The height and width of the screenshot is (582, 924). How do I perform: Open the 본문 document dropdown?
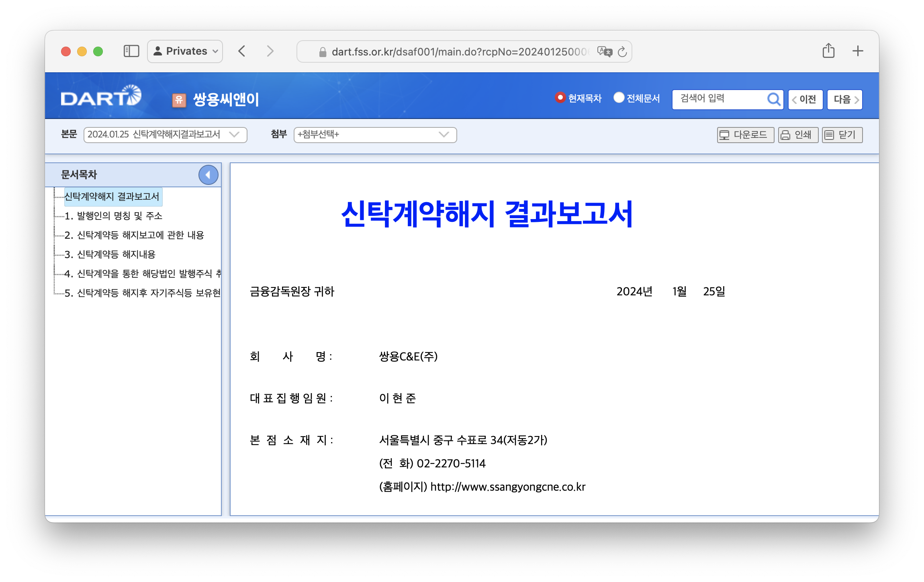[x=165, y=135]
